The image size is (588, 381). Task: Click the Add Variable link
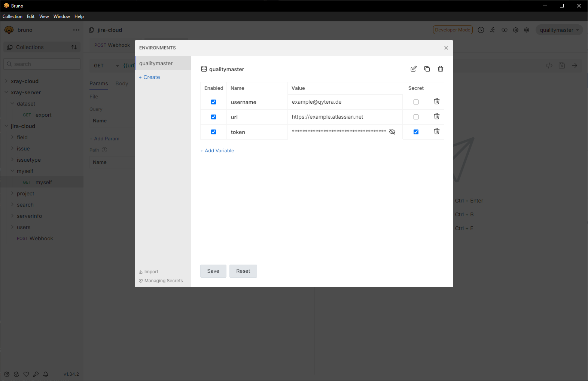click(x=217, y=150)
